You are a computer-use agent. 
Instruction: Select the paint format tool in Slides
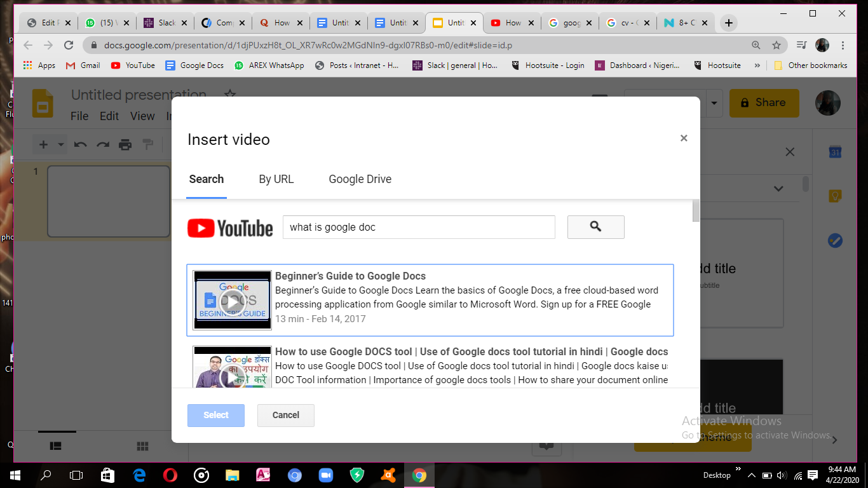pos(148,145)
